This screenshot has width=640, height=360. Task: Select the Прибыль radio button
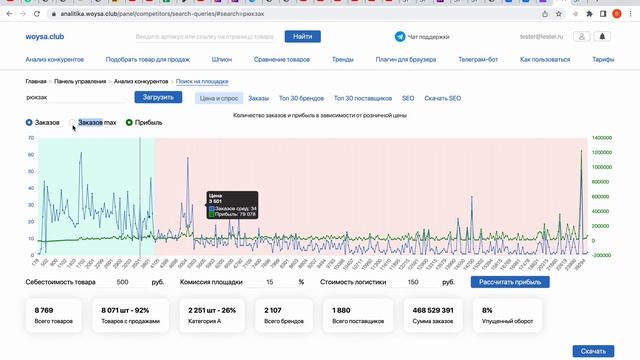(129, 122)
